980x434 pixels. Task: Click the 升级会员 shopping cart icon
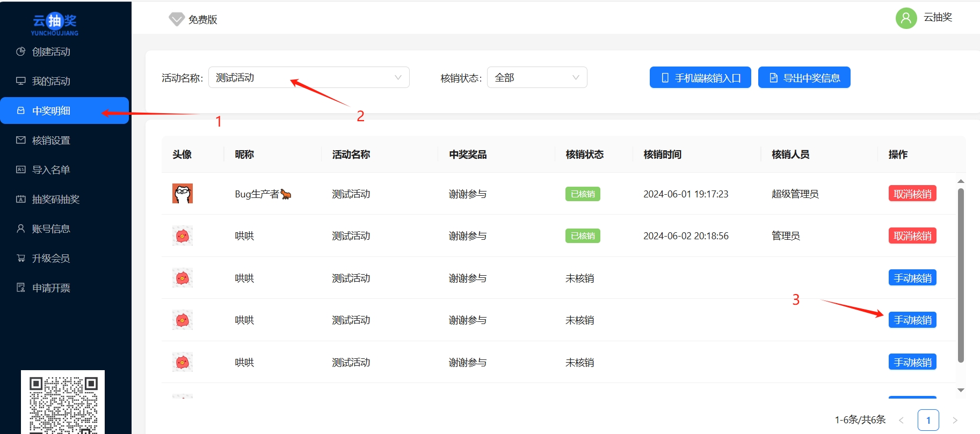[21, 258]
